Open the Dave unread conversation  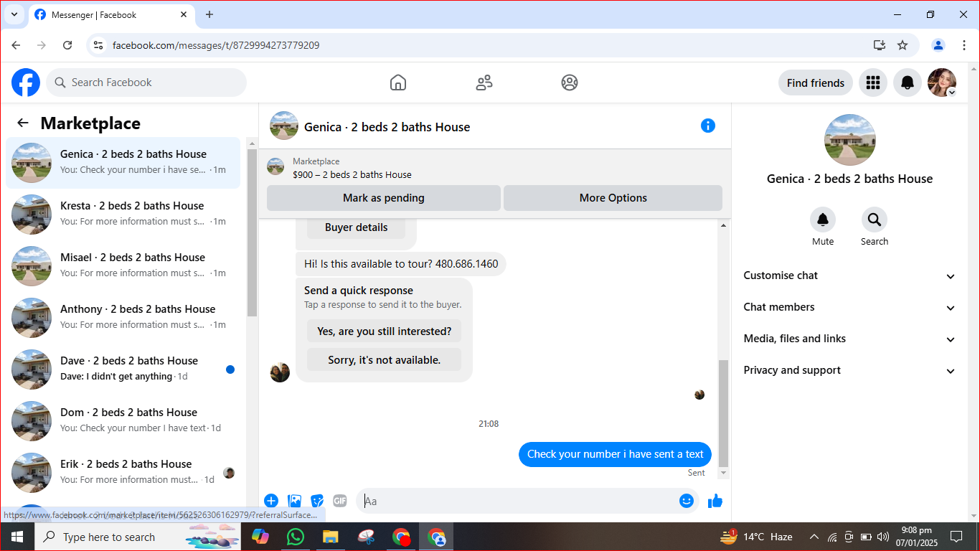[123, 369]
